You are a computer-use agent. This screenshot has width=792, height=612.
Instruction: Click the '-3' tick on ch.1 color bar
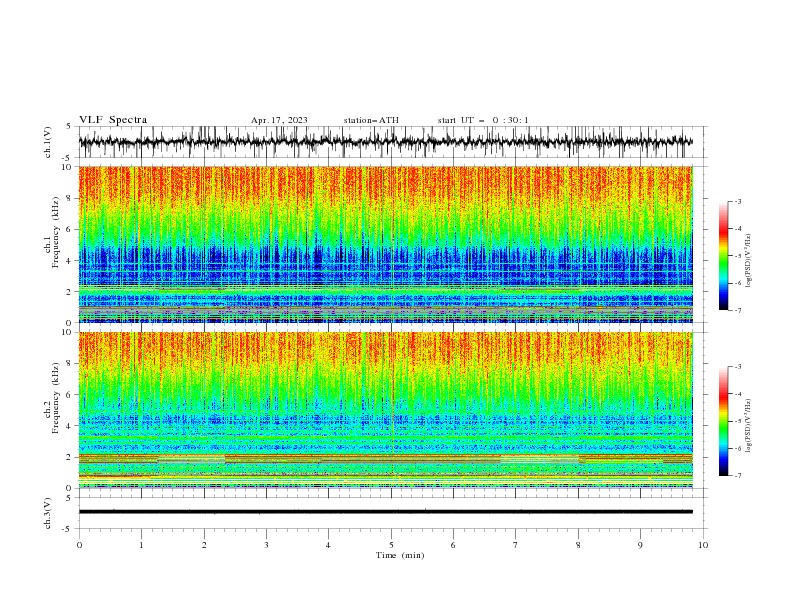(x=738, y=201)
